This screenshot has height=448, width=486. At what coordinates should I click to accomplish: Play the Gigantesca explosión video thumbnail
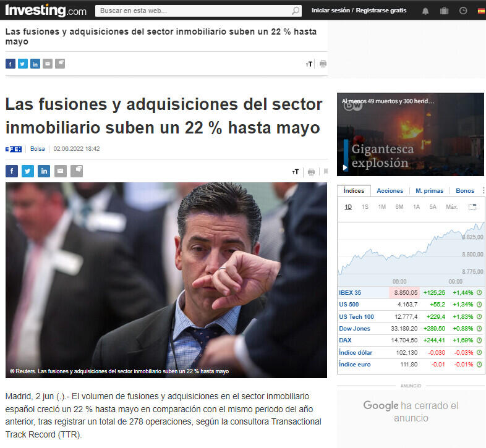pos(411,134)
